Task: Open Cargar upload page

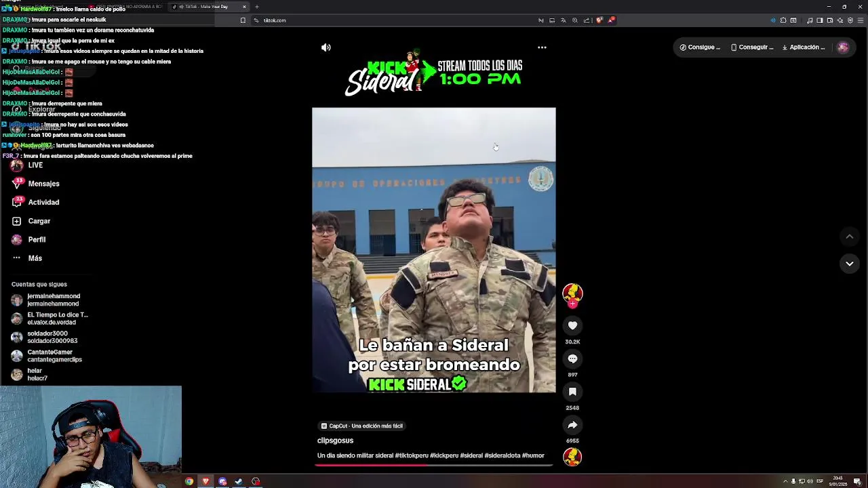Action: coord(31,221)
